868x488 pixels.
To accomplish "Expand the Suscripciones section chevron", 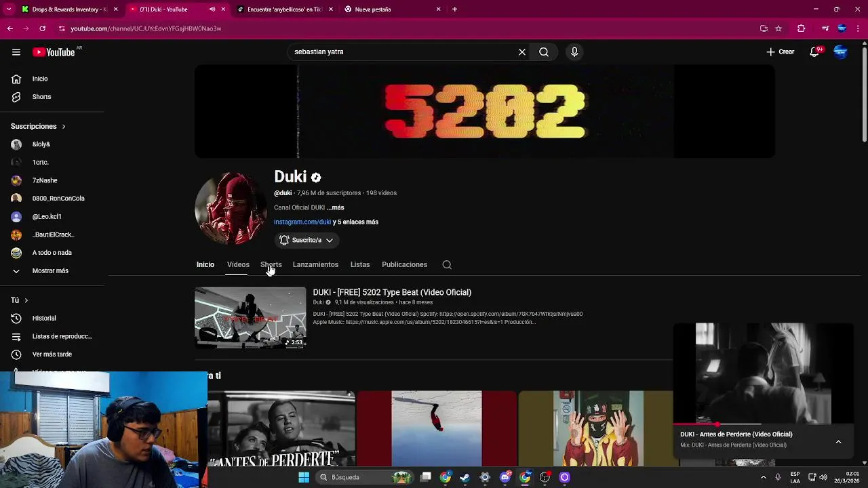I will pyautogui.click(x=64, y=127).
